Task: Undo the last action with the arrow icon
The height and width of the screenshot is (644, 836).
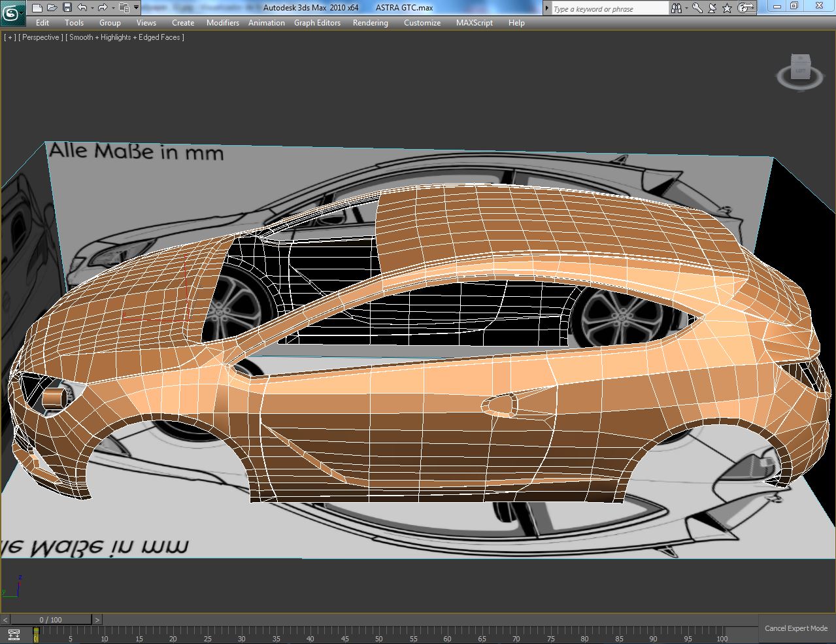Action: pos(82,8)
